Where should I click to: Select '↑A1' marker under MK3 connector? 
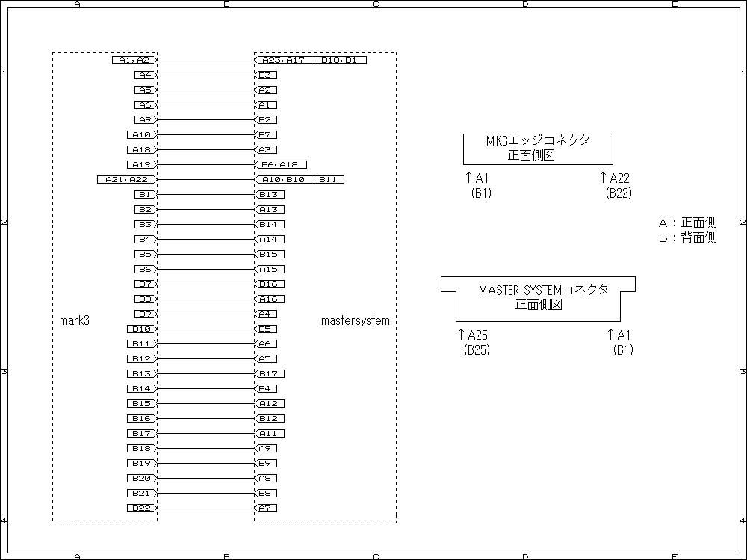477,178
